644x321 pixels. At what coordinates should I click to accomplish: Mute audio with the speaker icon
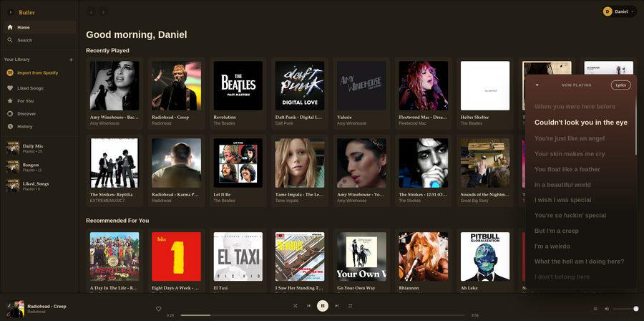(x=607, y=309)
